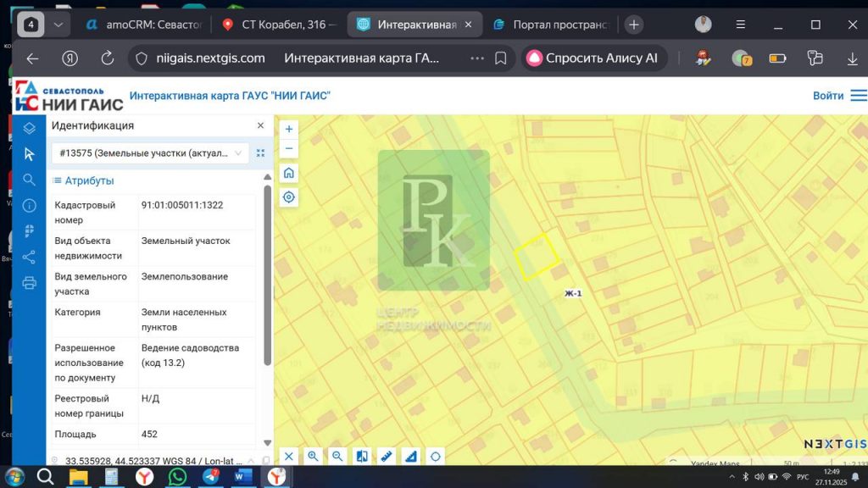Click the map Zoom in plus button
The height and width of the screenshot is (488, 868).
[289, 130]
